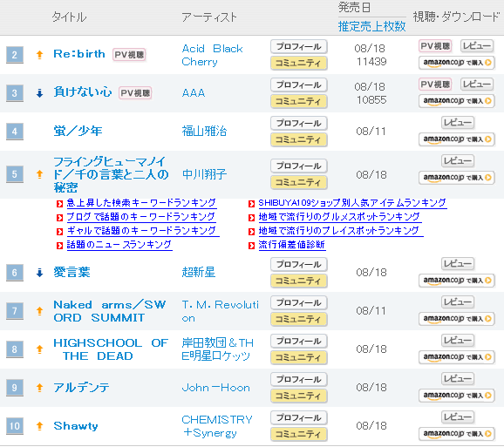Click プロフィール button for 福山雅治

click(299, 123)
